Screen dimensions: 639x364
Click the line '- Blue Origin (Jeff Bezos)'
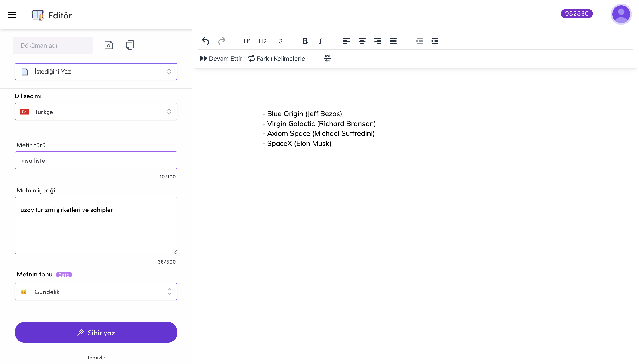pyautogui.click(x=302, y=114)
